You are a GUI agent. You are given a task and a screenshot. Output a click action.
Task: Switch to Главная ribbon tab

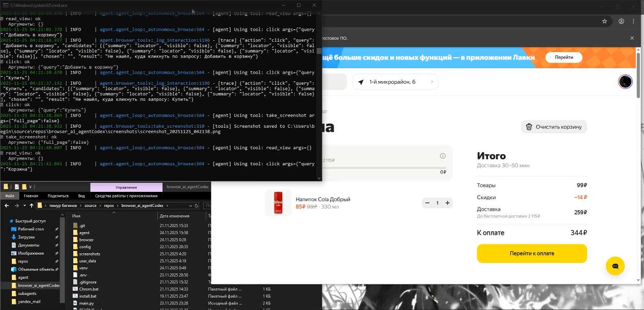click(31, 196)
